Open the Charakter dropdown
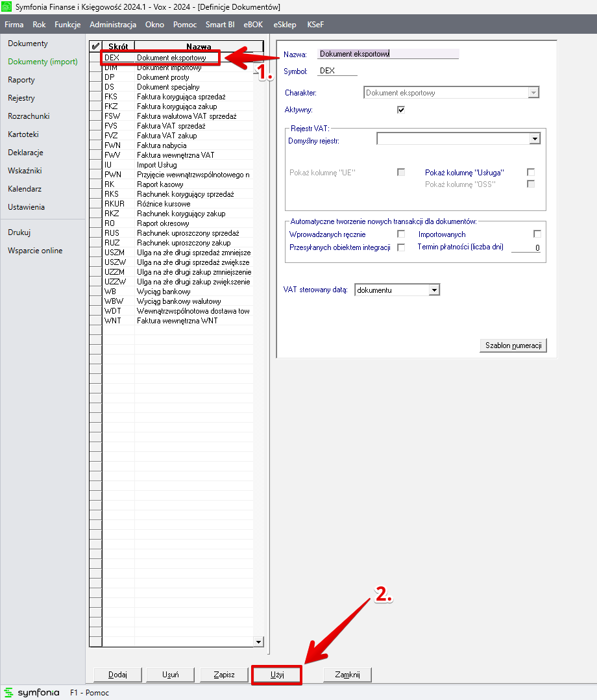The width and height of the screenshot is (597, 700). (533, 93)
